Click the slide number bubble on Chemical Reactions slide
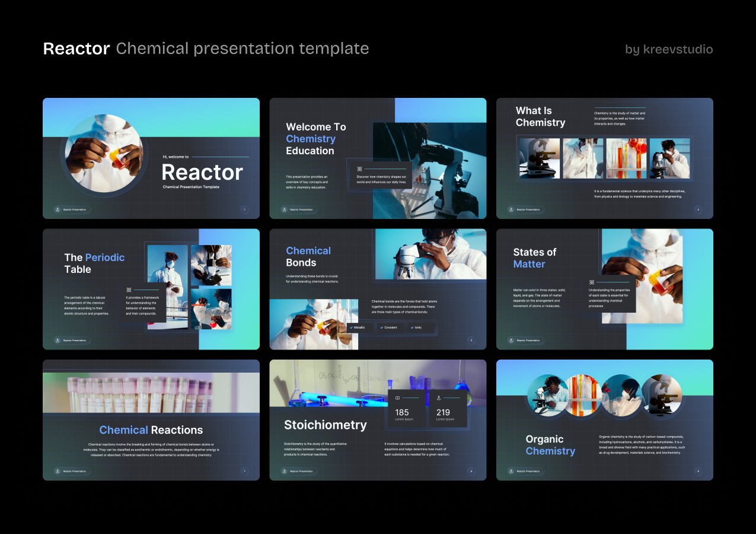Viewport: 756px width, 534px height. click(245, 471)
